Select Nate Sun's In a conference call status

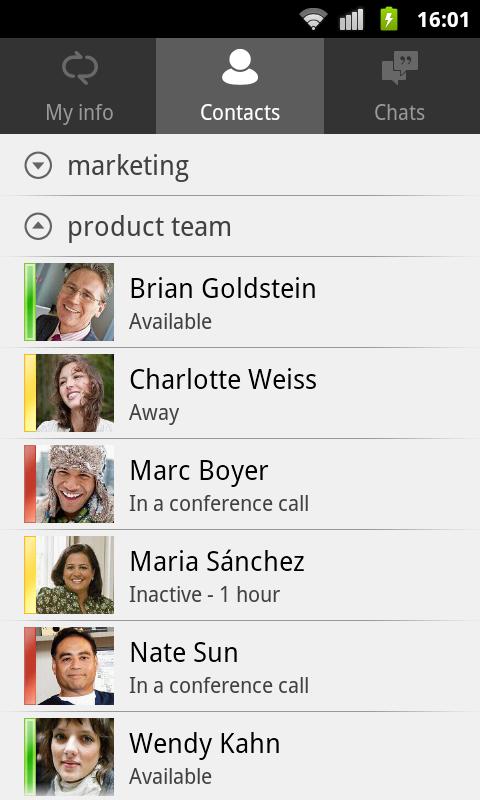219,686
